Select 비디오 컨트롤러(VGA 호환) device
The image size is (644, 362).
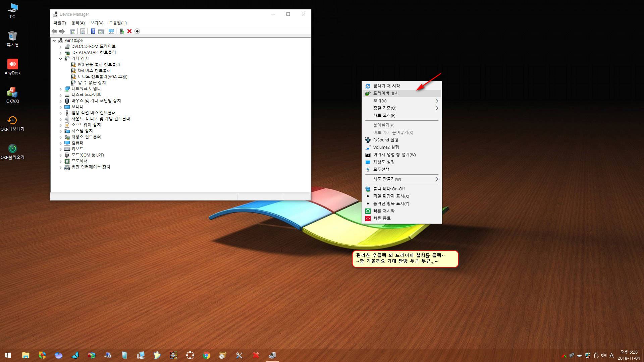(102, 77)
